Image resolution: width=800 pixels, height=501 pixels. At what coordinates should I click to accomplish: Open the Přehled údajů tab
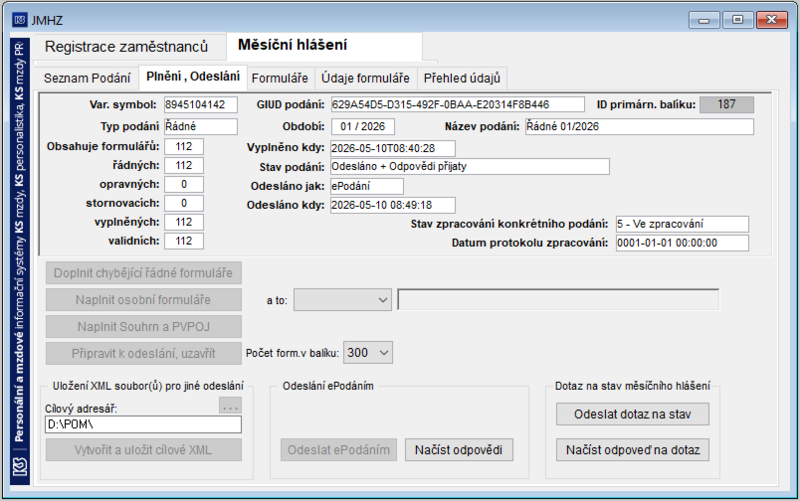[x=462, y=78]
